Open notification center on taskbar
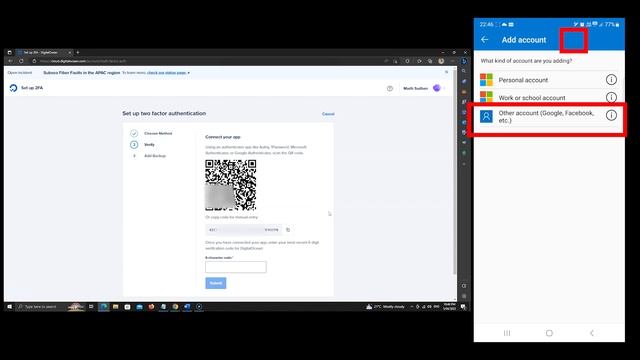Image resolution: width=640 pixels, height=360 pixels. click(x=463, y=307)
